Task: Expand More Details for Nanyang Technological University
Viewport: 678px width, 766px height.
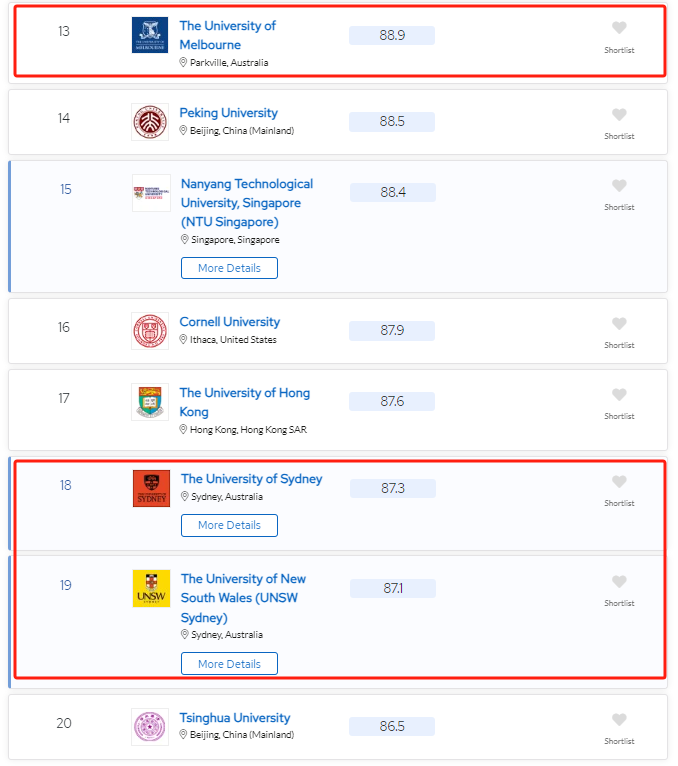Action: tap(229, 268)
